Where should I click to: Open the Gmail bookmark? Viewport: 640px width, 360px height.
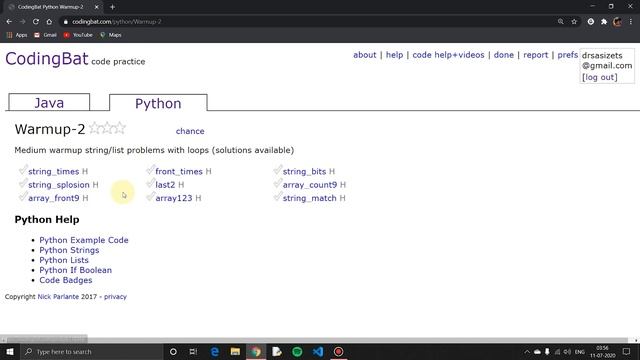pos(45,35)
